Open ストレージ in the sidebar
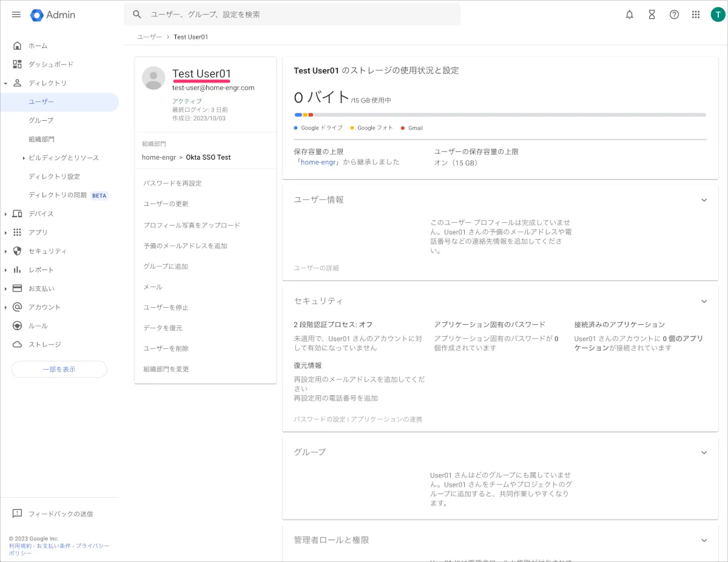 [45, 344]
